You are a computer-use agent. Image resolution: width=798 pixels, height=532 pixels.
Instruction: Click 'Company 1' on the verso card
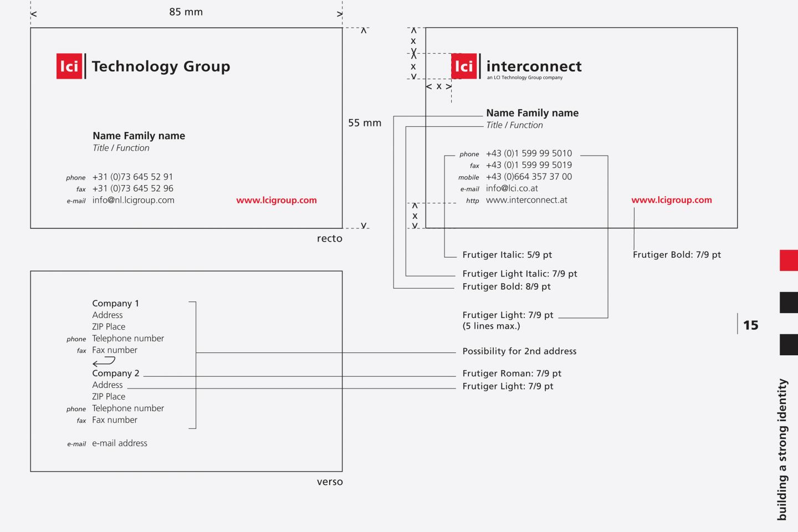coord(116,304)
